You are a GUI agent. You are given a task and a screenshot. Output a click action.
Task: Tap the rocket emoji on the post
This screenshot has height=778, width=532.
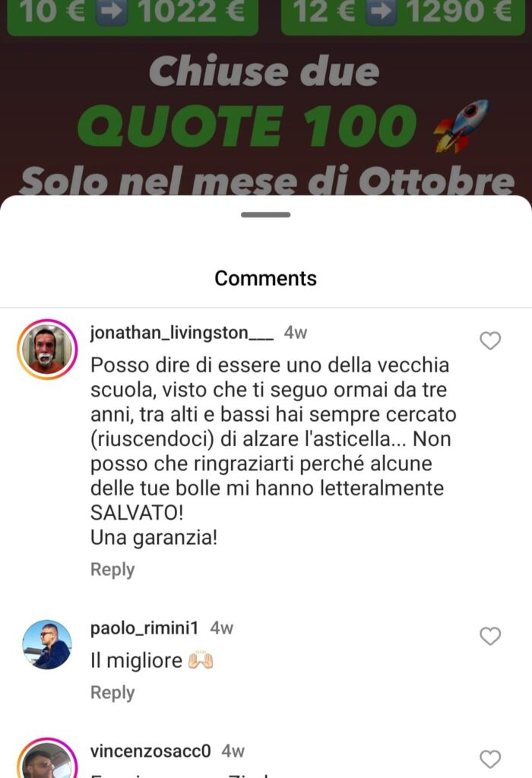[461, 125]
